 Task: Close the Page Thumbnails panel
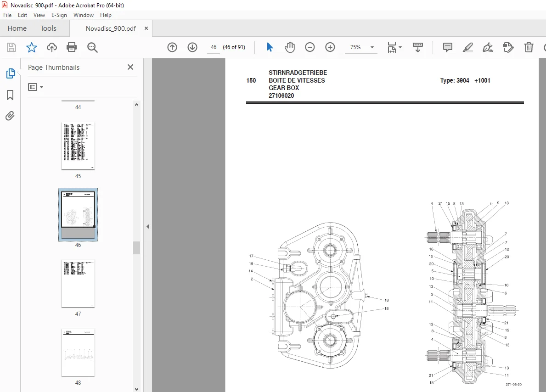point(130,67)
